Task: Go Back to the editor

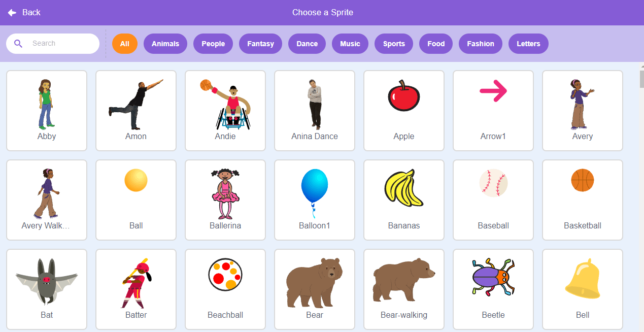Action: [24, 12]
